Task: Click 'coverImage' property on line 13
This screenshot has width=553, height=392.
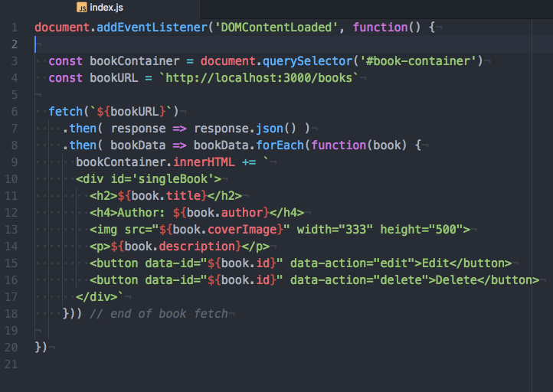Action: [x=242, y=230]
